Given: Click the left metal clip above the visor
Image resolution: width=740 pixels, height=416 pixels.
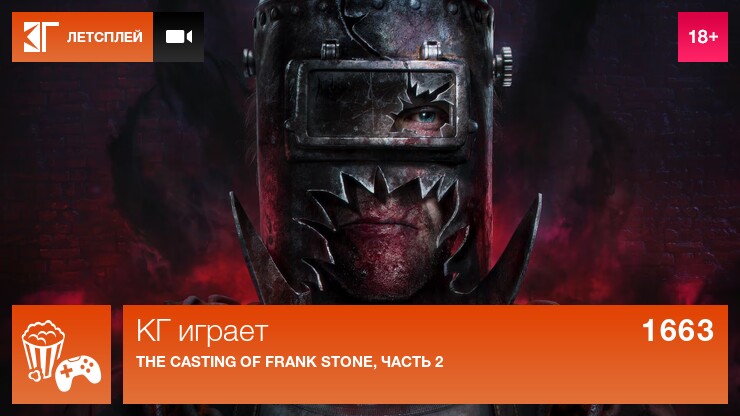Looking at the screenshot, I should pyautogui.click(x=330, y=50).
